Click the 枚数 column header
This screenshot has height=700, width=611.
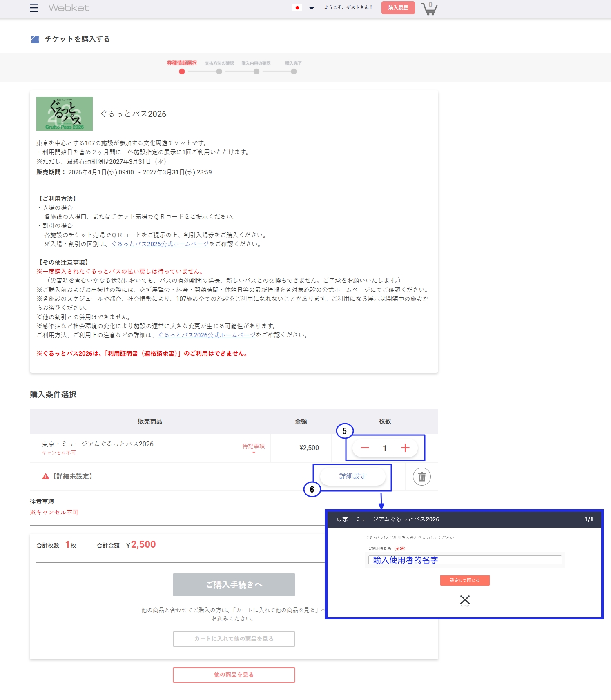[x=385, y=421]
